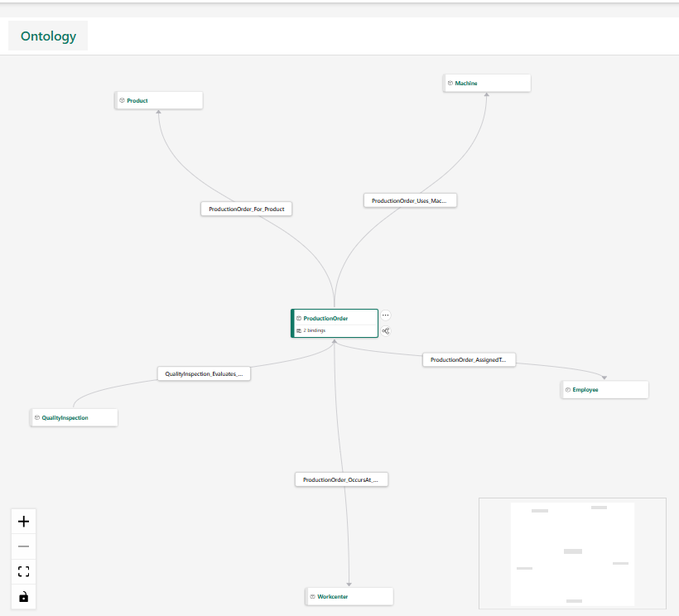Viewport: 679px width, 616px height.
Task: Select the Machine entity node
Action: pyautogui.click(x=487, y=83)
